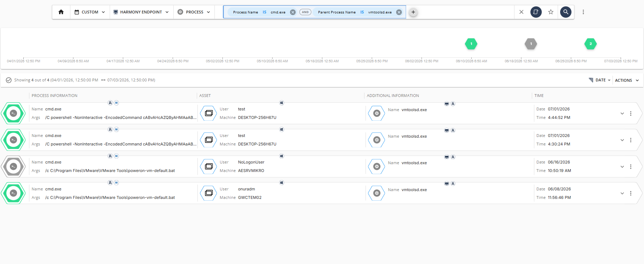The height and width of the screenshot is (264, 644).
Task: Click the gray process icon of AESRVMIKRO row
Action: click(13, 166)
